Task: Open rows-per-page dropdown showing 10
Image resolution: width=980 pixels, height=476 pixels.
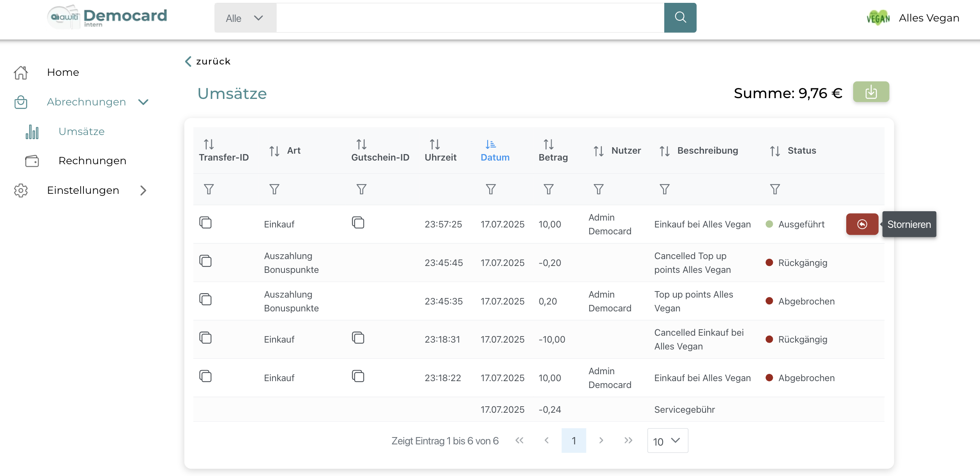Action: 667,441
